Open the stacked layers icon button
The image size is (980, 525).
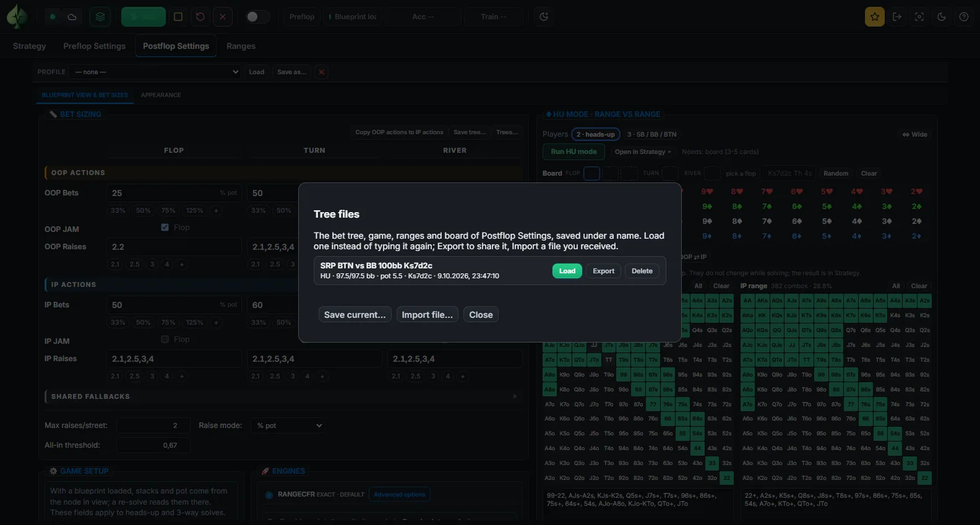[100, 17]
